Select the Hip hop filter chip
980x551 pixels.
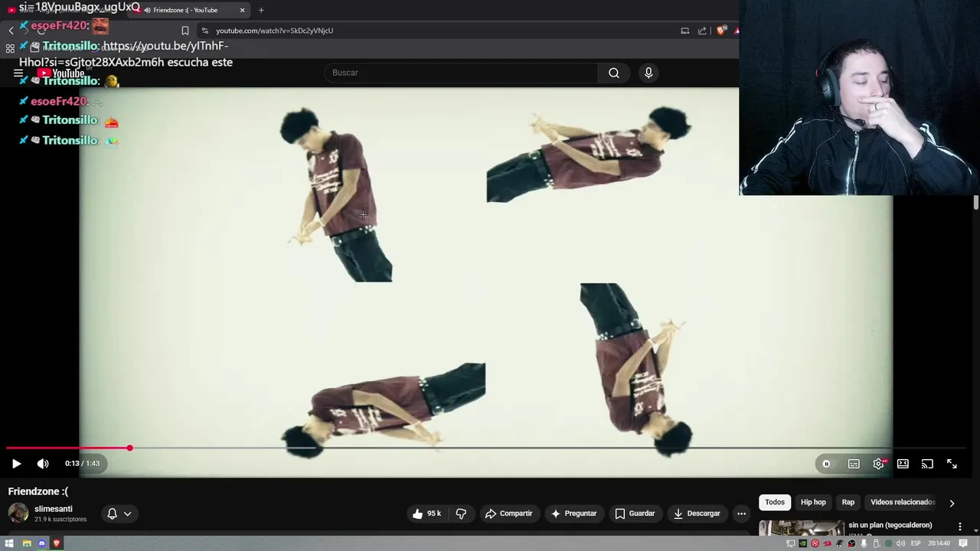tap(813, 502)
